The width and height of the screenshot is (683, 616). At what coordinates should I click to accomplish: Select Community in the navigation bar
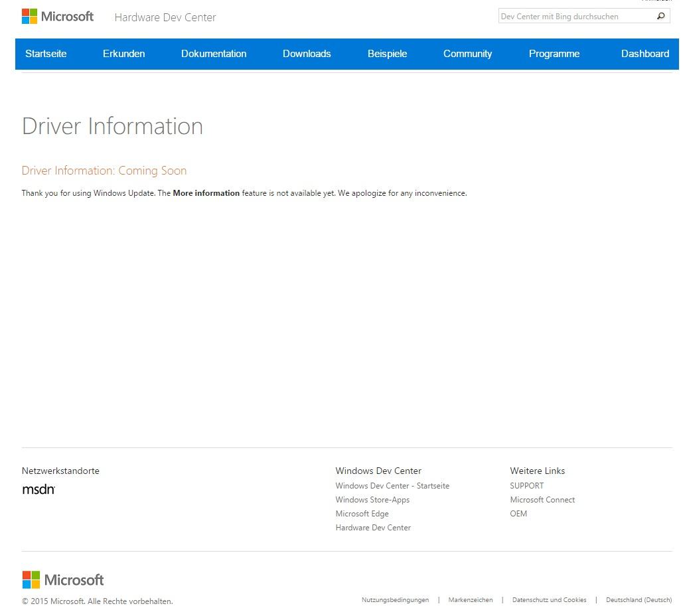467,54
